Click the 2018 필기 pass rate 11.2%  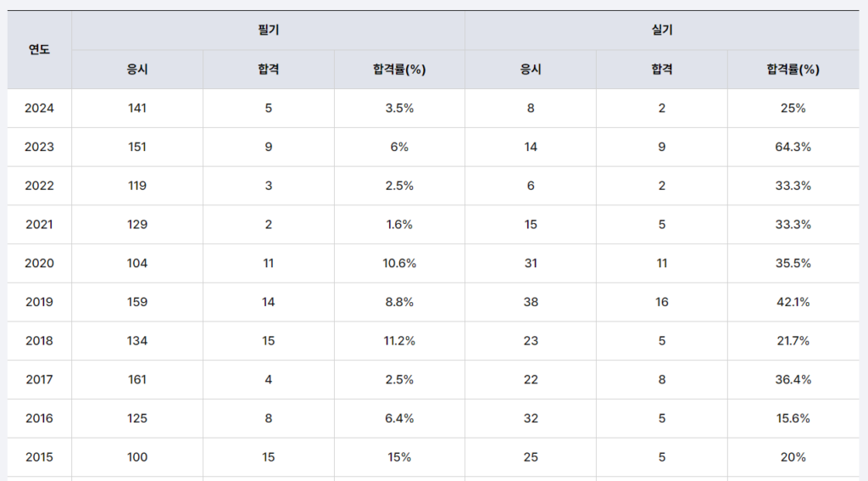click(398, 341)
